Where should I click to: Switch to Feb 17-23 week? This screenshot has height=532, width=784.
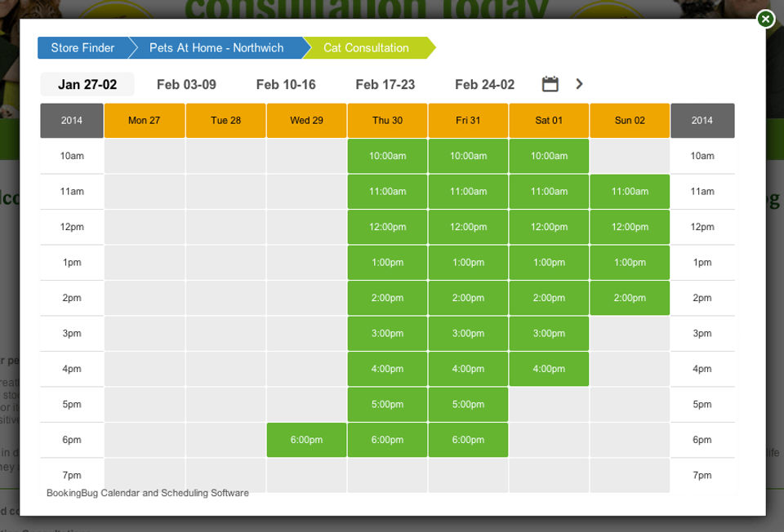pos(385,84)
